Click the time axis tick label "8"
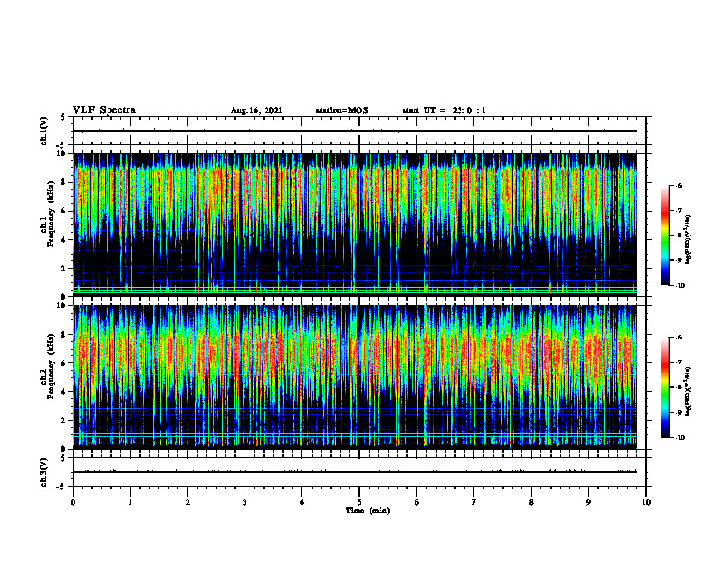Viewport: 728px width, 563px height. click(x=531, y=502)
